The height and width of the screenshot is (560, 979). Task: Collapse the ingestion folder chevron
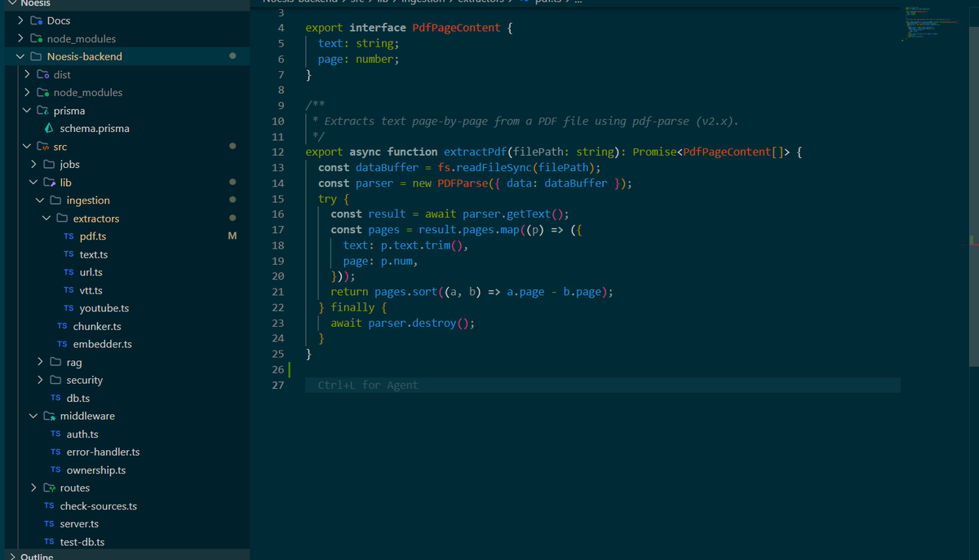[40, 201]
